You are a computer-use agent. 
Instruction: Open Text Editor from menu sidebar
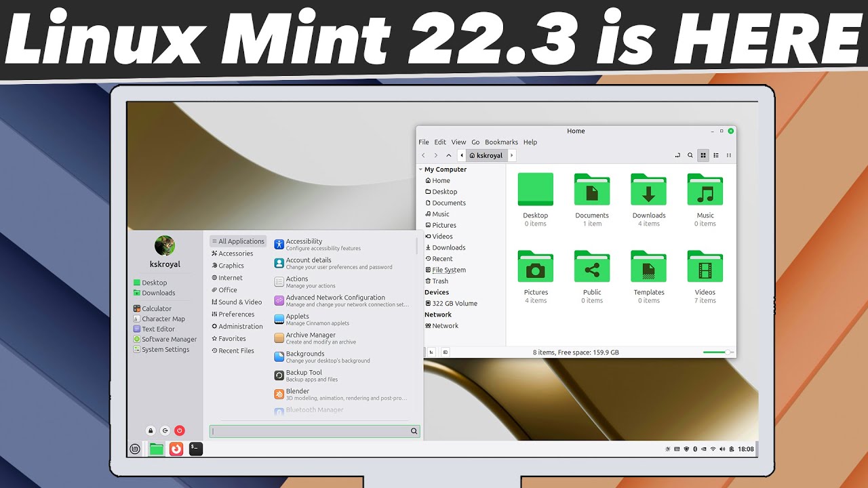(x=155, y=329)
